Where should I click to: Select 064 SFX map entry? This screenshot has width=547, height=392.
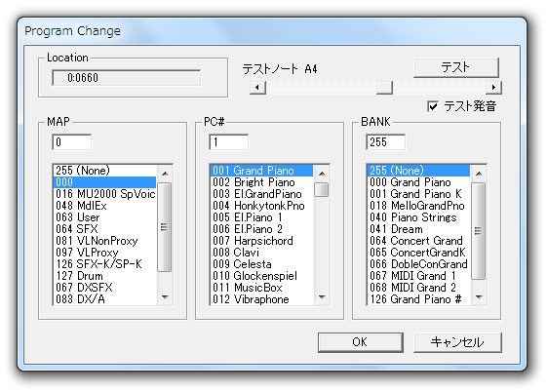104,229
